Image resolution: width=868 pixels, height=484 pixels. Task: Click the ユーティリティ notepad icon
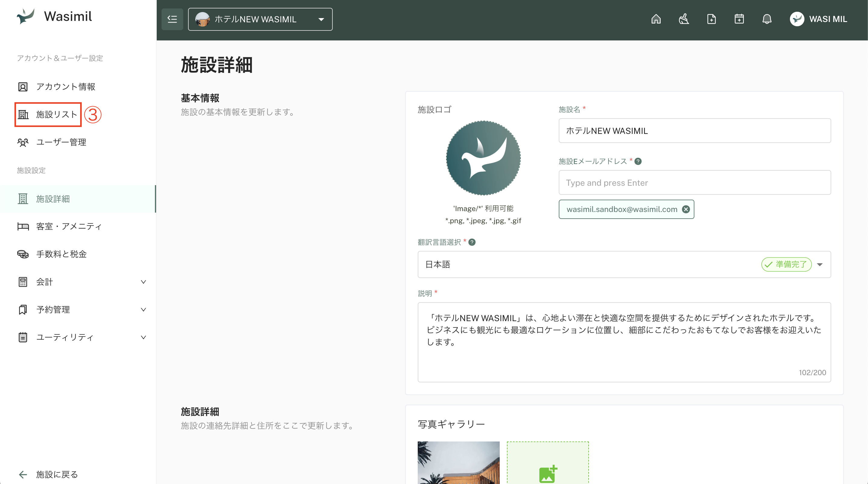pyautogui.click(x=23, y=337)
